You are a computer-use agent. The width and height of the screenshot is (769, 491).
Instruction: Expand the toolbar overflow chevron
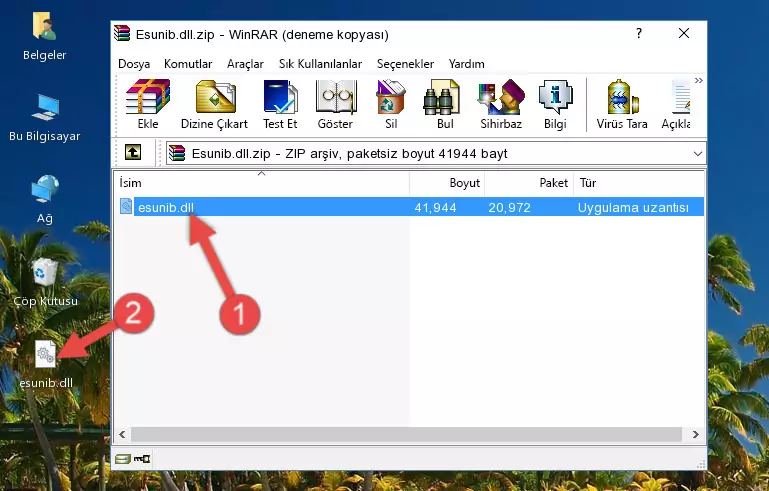click(x=699, y=80)
